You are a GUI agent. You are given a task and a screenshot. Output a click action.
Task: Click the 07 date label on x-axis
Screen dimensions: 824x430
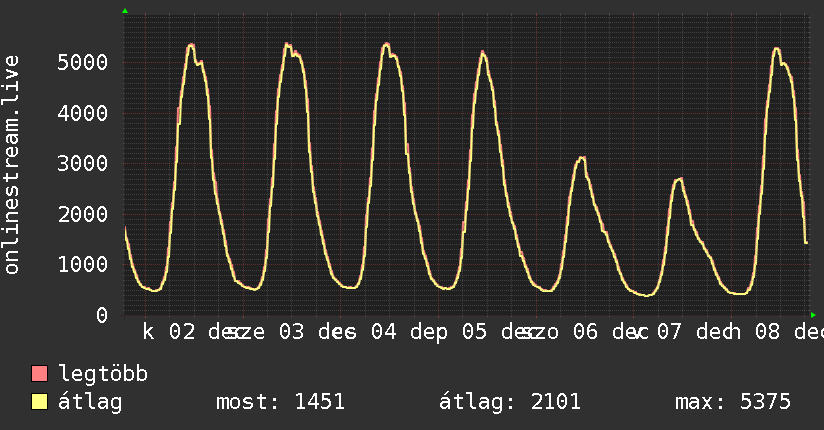(x=669, y=332)
